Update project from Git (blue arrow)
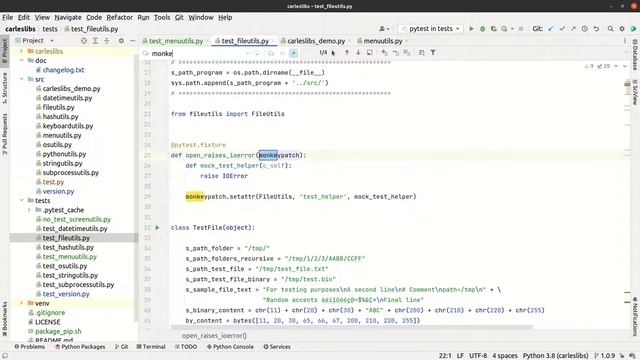 coord(551,29)
